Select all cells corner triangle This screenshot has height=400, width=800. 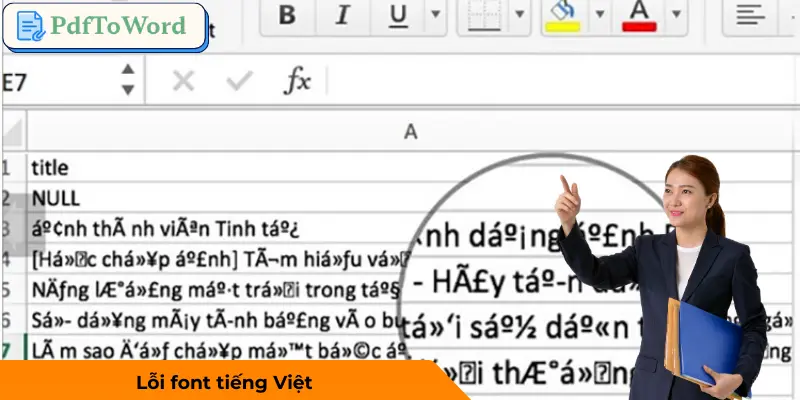[13, 132]
